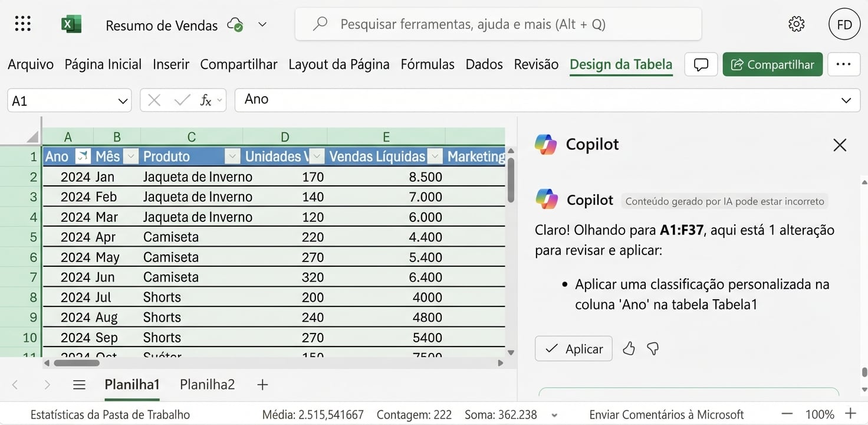Click the X to cancel formula entry

pyautogui.click(x=153, y=100)
